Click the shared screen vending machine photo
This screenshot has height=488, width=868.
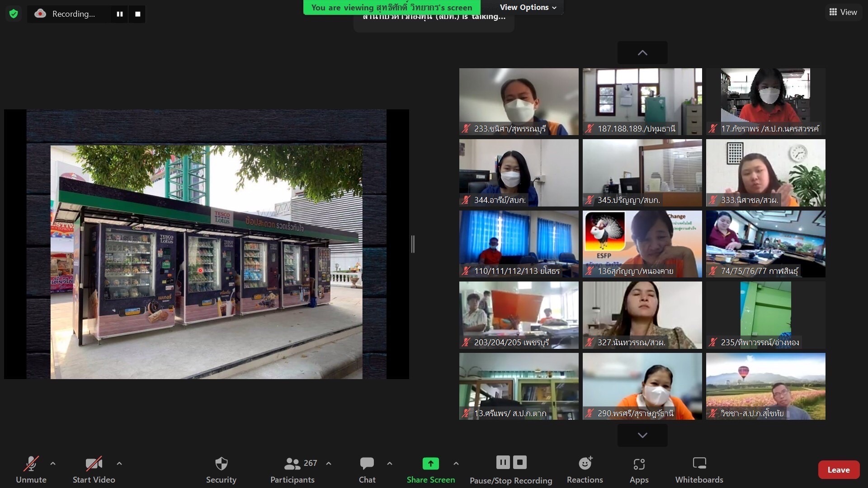click(206, 262)
